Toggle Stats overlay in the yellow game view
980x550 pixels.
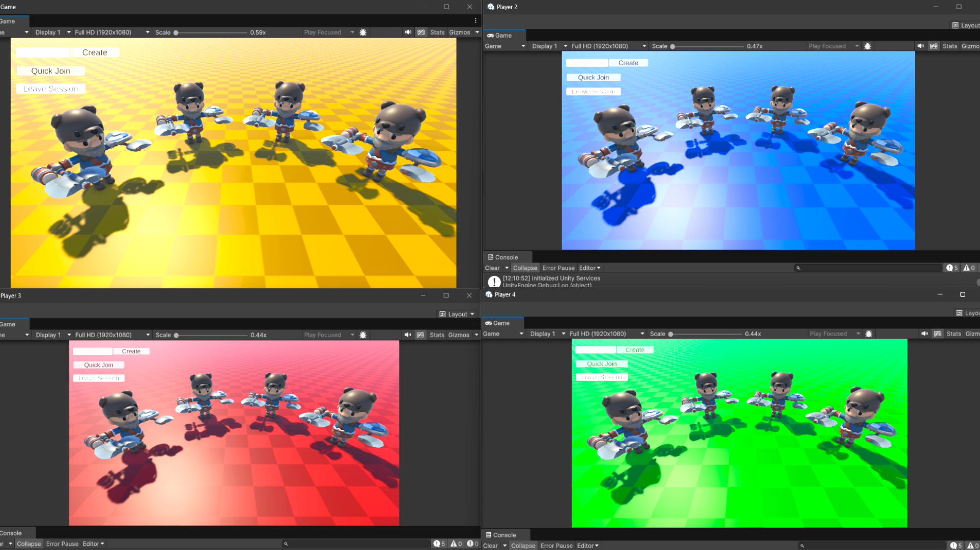pos(437,32)
